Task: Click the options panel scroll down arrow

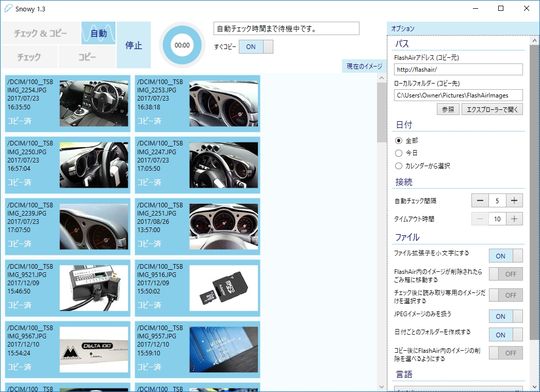Action: pyautogui.click(x=534, y=387)
